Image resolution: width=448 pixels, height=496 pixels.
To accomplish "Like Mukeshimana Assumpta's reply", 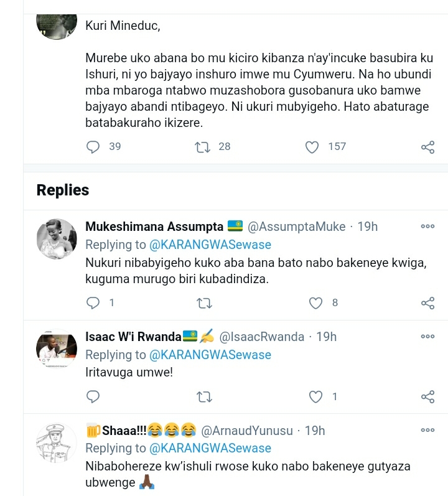I will (x=316, y=303).
